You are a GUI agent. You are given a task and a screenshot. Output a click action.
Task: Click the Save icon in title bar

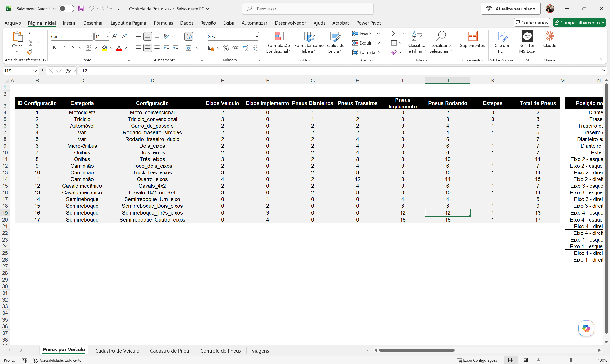81,9
